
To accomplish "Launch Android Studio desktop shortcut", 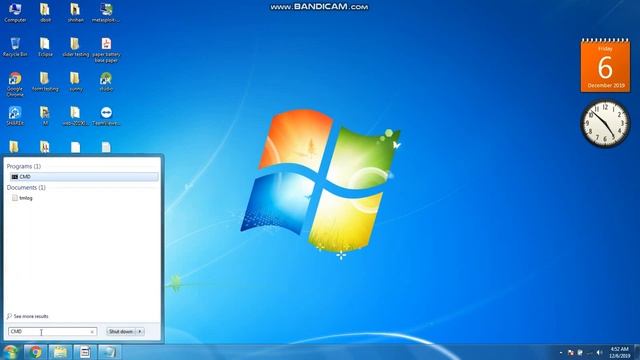I will (x=106, y=82).
